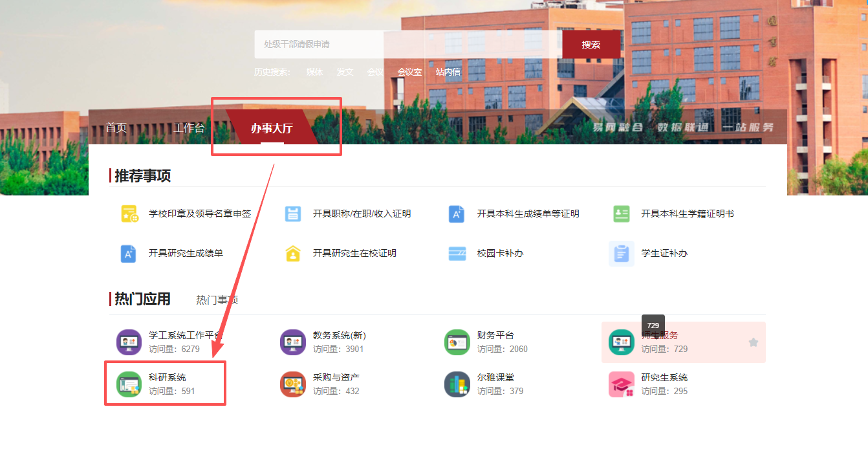Select the 办事大厅 tab

coord(272,128)
